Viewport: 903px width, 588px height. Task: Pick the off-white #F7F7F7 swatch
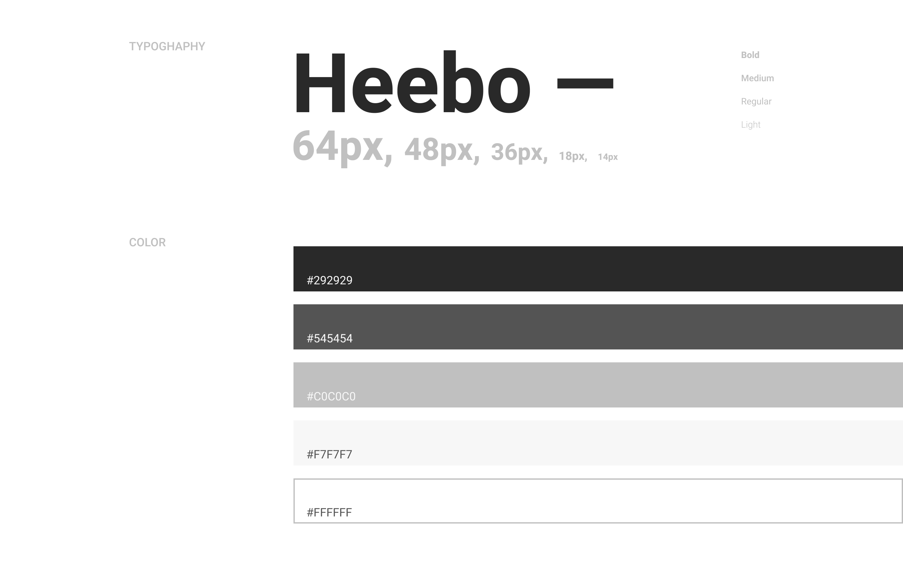click(598, 443)
